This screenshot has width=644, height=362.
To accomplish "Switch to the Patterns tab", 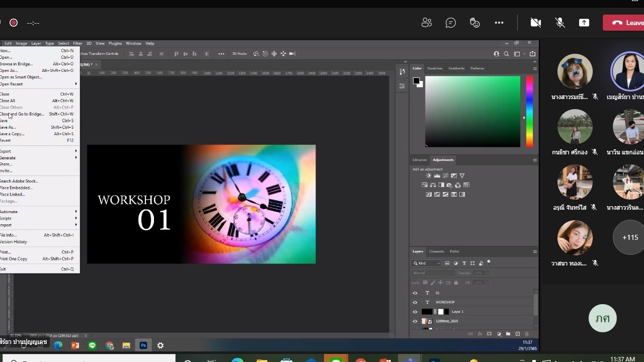I will point(477,68).
